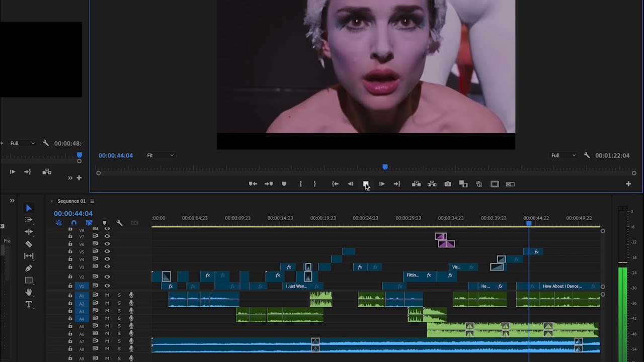Solo the A2 audio track

pyautogui.click(x=119, y=303)
